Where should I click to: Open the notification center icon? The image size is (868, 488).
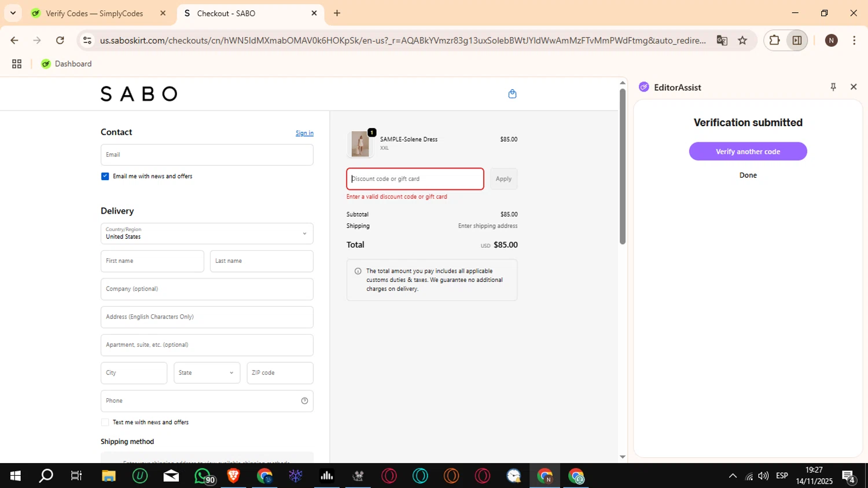point(849,476)
